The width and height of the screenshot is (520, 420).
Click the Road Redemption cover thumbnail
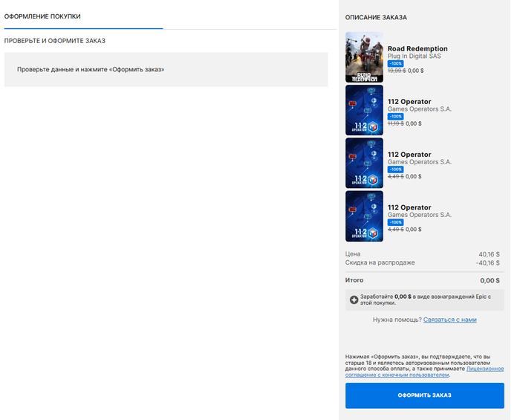pos(365,57)
